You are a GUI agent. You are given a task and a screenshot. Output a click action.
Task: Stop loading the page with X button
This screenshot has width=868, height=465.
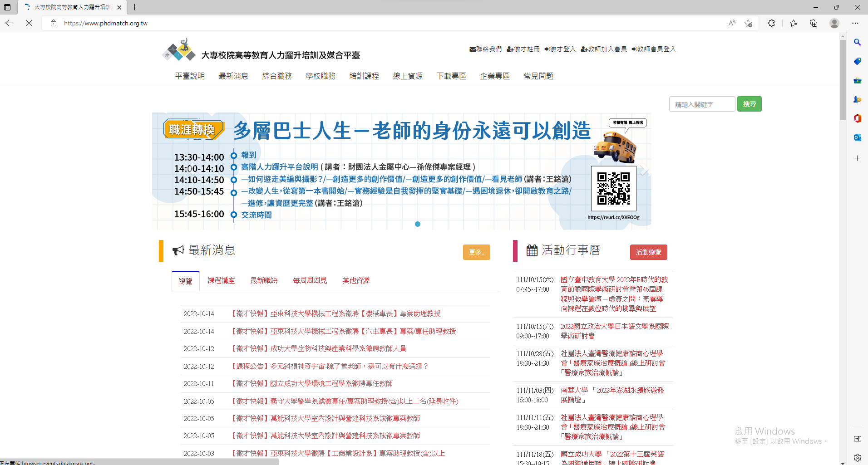coord(29,23)
